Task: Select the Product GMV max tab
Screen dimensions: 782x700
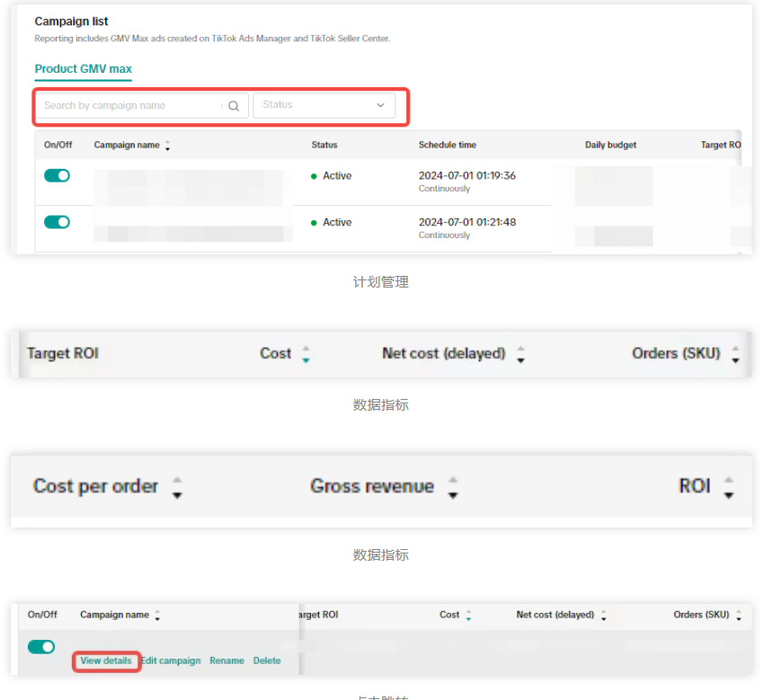Action: [x=83, y=69]
